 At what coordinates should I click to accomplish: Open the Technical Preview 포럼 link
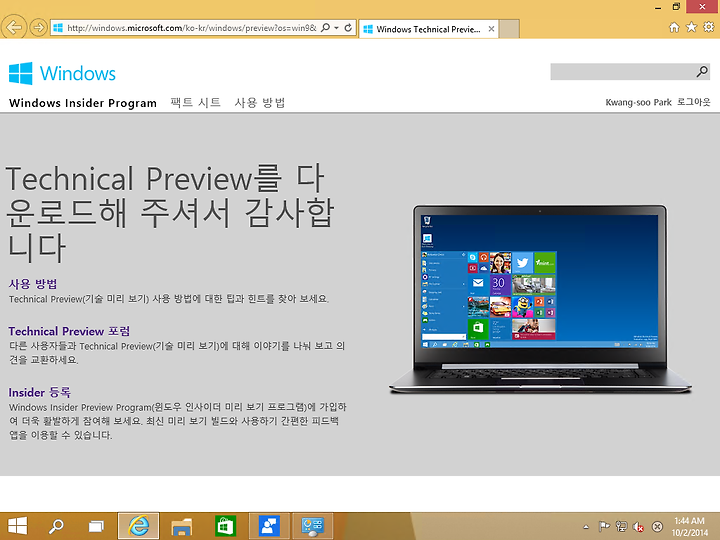[69, 331]
